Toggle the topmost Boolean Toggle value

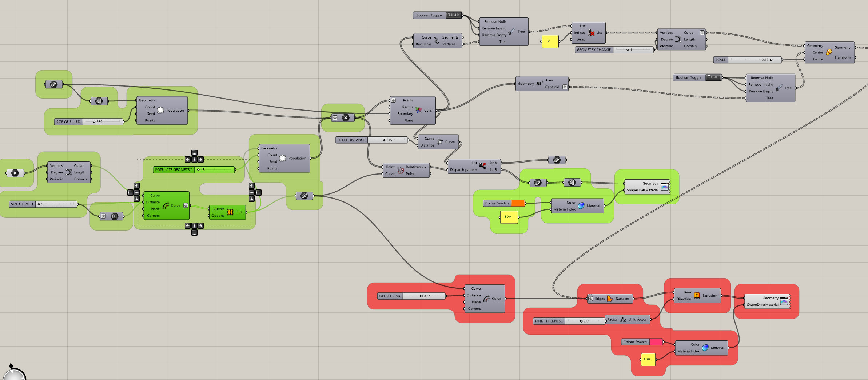pyautogui.click(x=453, y=15)
